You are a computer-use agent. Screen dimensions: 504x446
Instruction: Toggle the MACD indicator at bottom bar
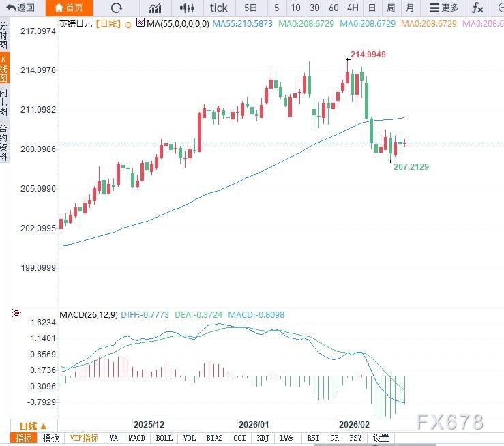(136, 438)
